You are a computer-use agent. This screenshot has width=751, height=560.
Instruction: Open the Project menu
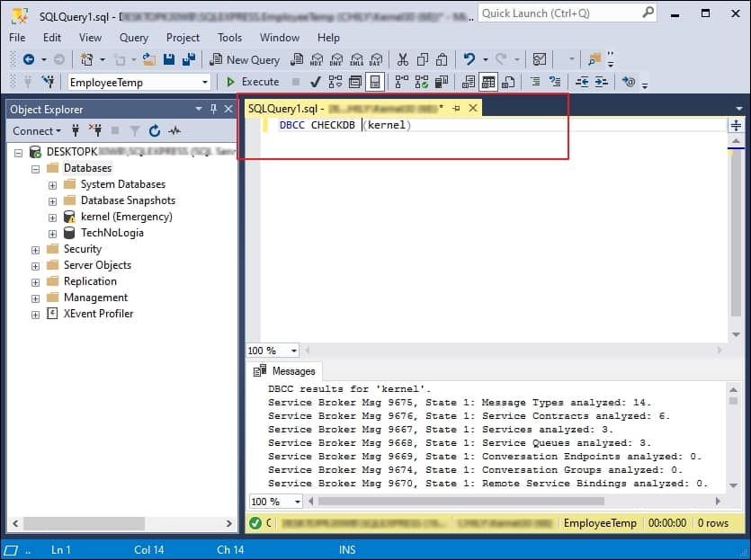click(x=183, y=38)
